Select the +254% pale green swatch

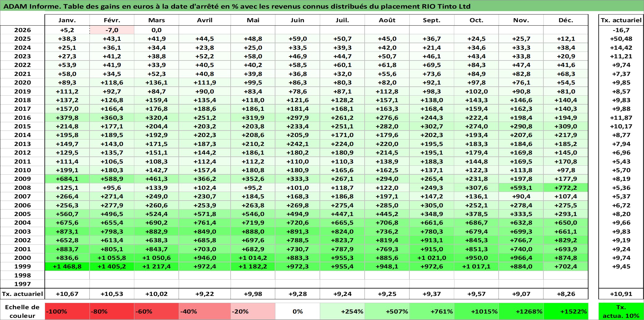(342, 311)
